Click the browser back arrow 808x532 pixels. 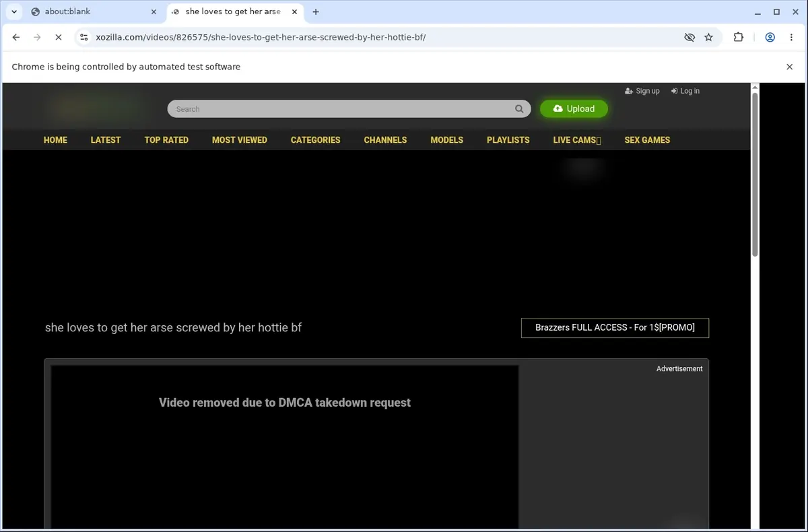coord(16,38)
